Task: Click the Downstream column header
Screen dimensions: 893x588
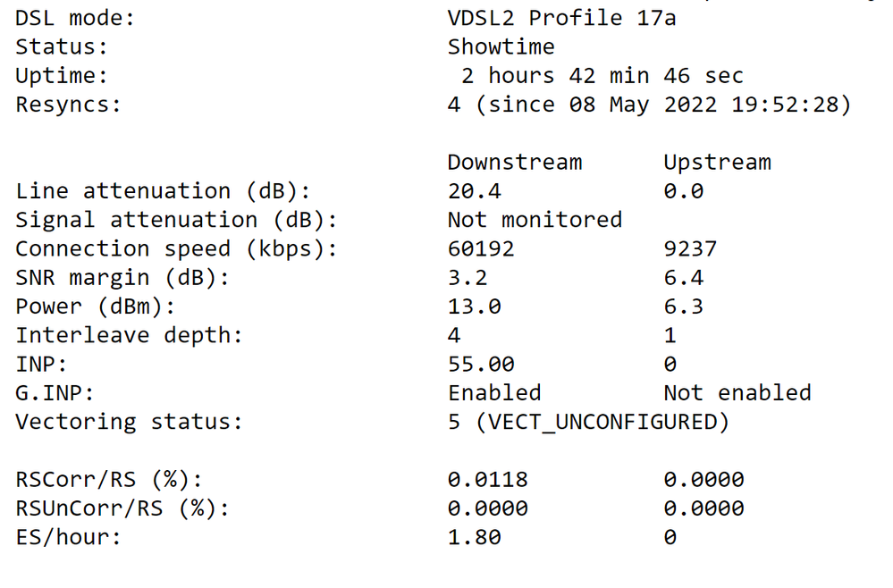Action: [515, 163]
